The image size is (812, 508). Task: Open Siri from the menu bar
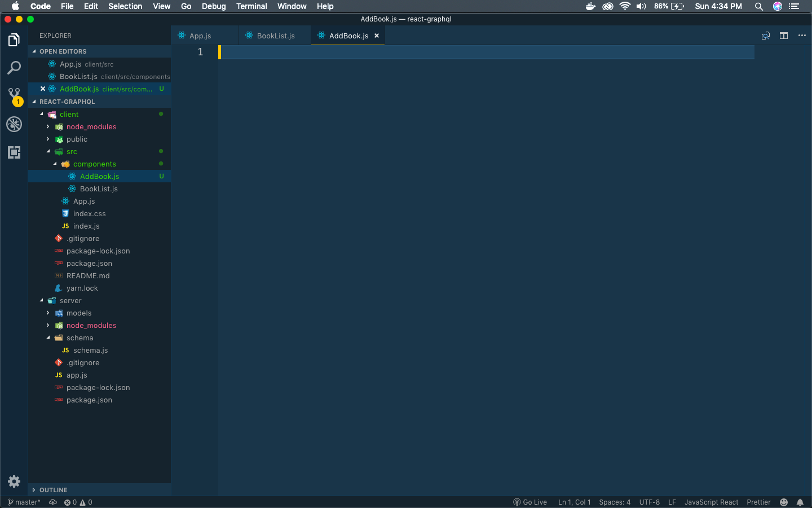pos(778,6)
